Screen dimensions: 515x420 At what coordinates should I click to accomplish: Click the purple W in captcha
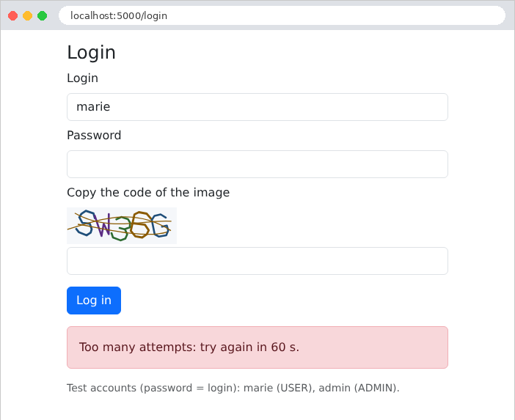coord(103,225)
